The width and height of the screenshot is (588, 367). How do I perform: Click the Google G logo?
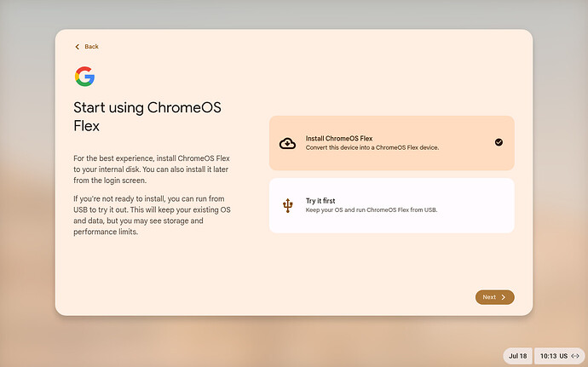(x=84, y=77)
